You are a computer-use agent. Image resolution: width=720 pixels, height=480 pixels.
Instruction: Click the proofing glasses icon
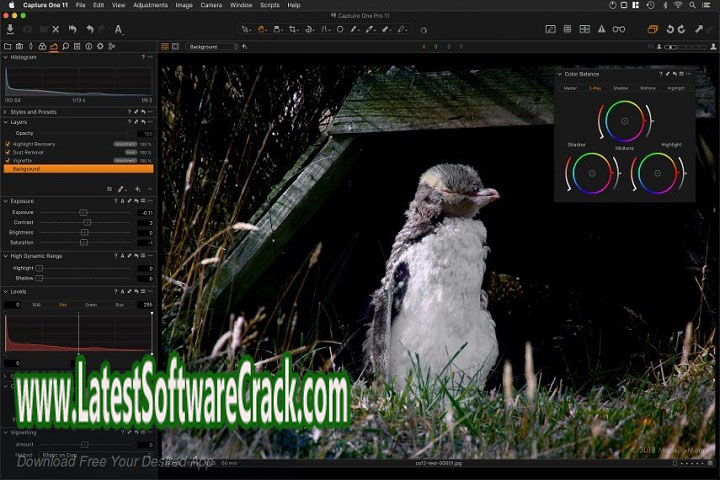619,29
